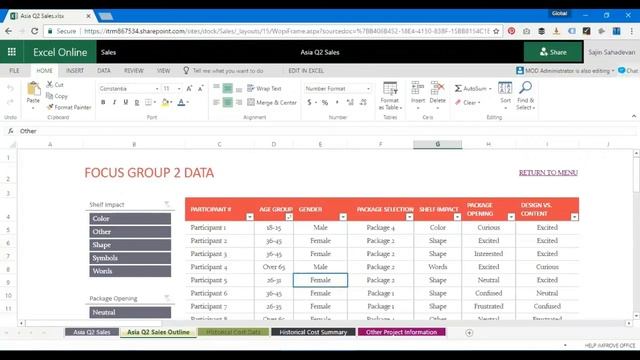Click the Paste clipboard icon
The height and width of the screenshot is (360, 640).
[x=33, y=89]
